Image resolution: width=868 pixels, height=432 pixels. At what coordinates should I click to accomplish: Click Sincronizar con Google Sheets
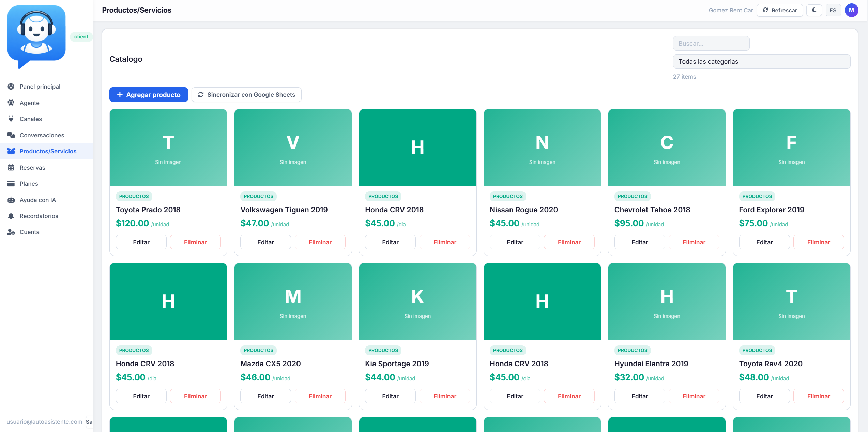click(x=246, y=95)
